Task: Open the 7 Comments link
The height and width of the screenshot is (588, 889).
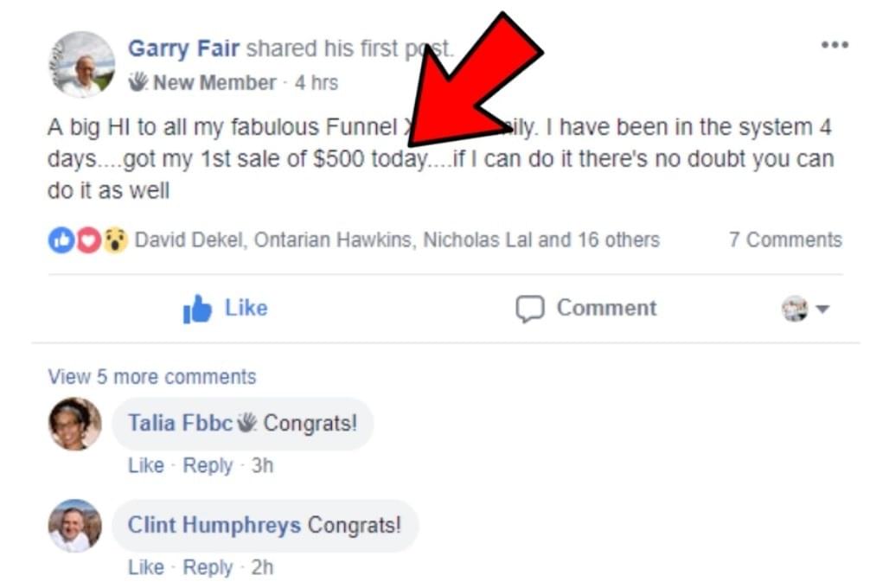Action: click(x=784, y=240)
